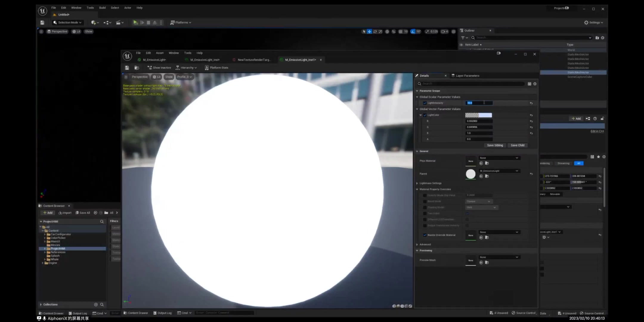Enable the Blend Mode override checkbox

coord(425,201)
